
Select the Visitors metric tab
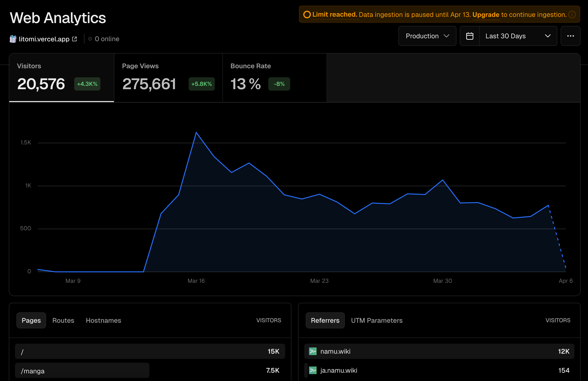(x=62, y=77)
